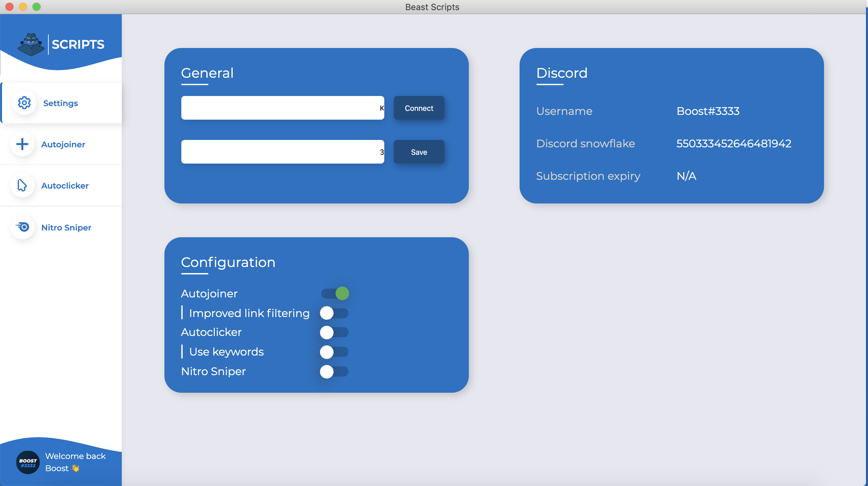Click the Autojoiner plus icon
This screenshot has width=868, height=486.
(x=22, y=144)
